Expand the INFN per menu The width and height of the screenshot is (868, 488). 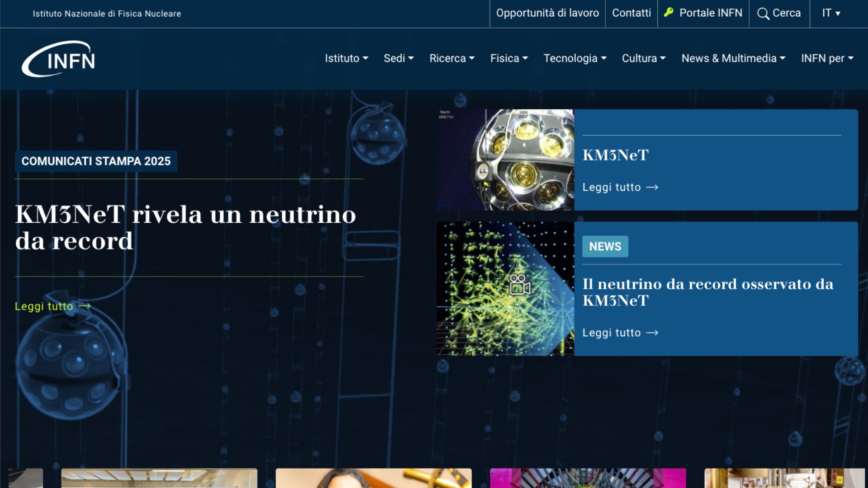(827, 58)
